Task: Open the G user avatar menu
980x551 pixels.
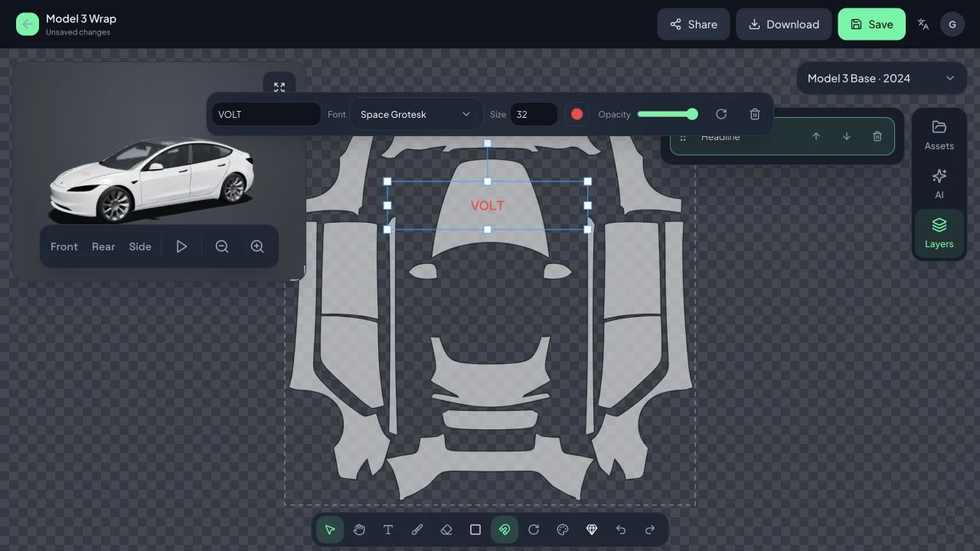Action: 952,24
